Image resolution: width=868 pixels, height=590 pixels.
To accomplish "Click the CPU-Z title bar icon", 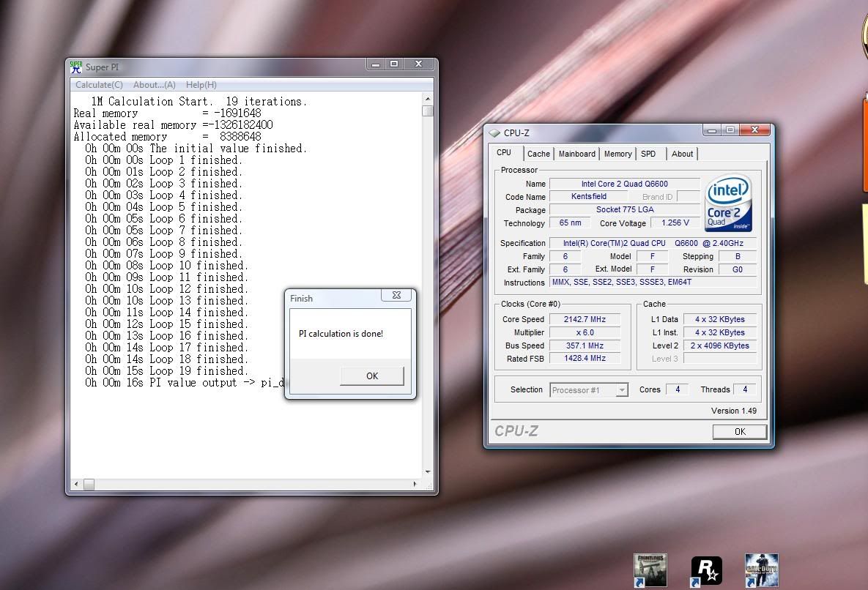I will (x=494, y=132).
